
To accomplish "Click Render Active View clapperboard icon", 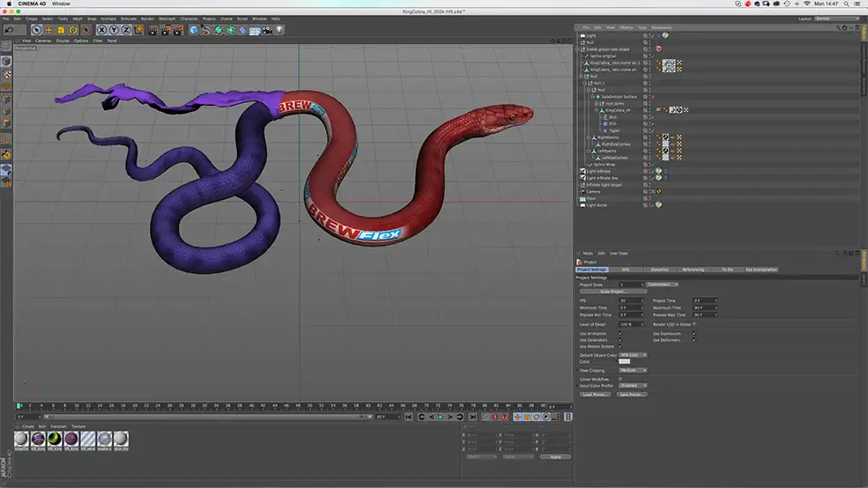I will (x=153, y=30).
